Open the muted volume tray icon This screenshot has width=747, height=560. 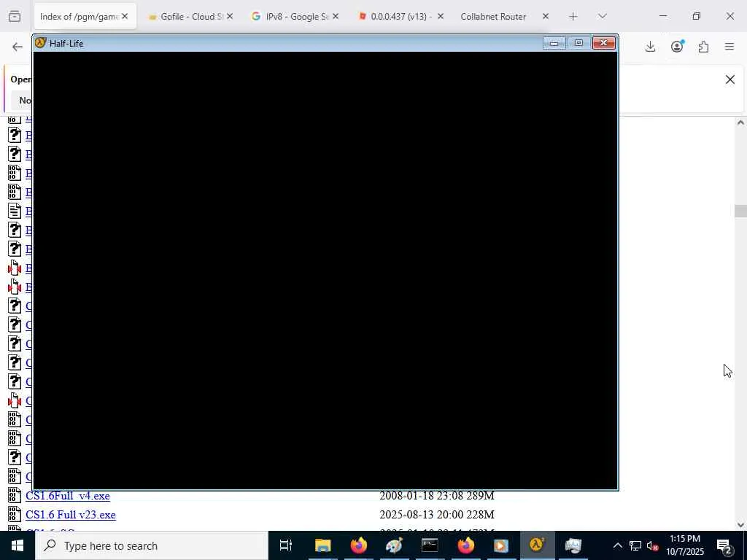click(x=652, y=545)
